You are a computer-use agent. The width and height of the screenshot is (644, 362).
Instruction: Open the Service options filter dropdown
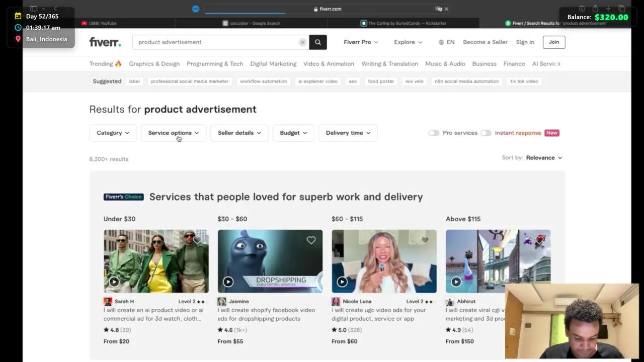174,133
